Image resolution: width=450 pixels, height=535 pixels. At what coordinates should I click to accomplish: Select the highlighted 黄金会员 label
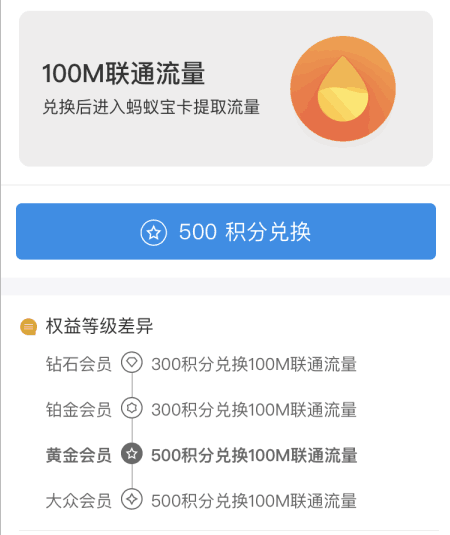coord(79,455)
